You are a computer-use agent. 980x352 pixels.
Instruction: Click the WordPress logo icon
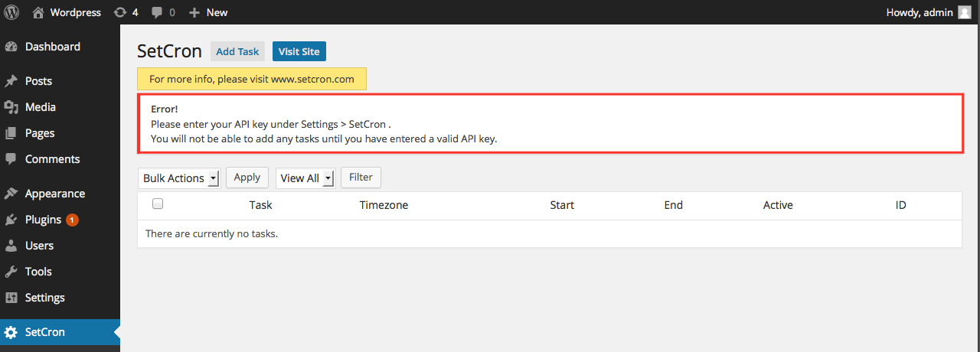click(x=11, y=12)
